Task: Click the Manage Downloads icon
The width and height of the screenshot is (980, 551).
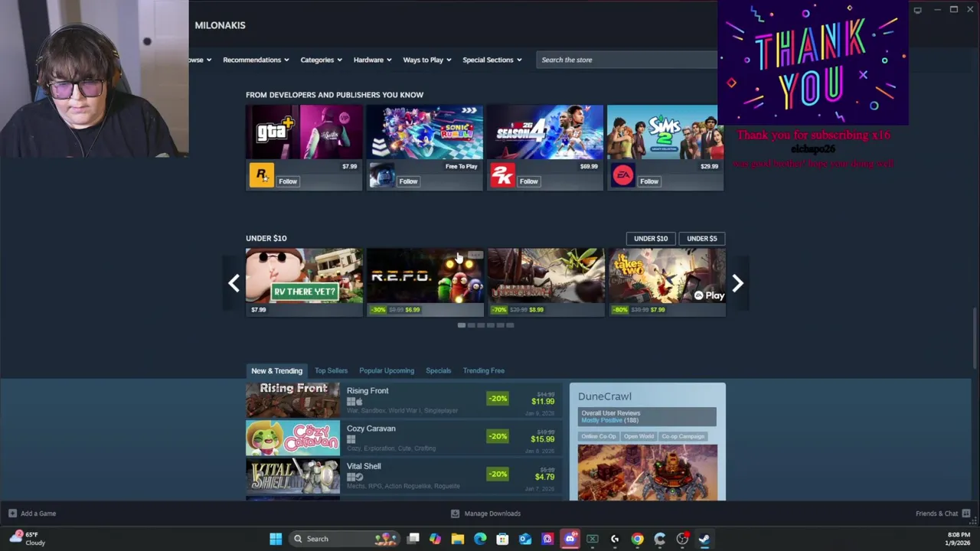Action: point(455,514)
